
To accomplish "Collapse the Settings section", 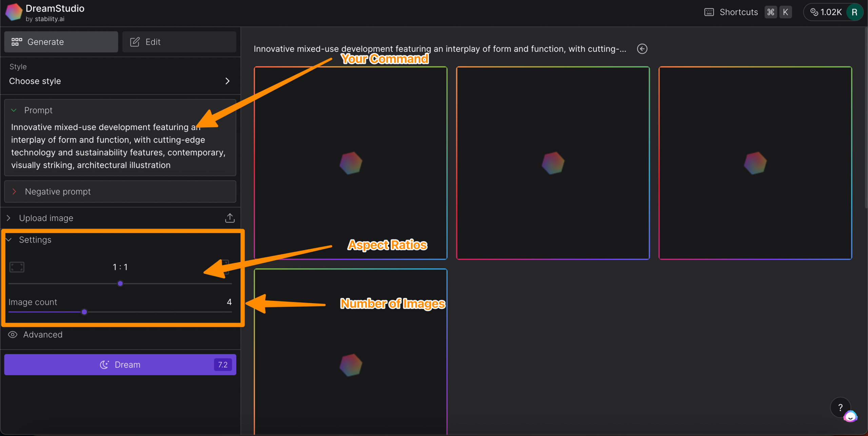I will point(9,240).
